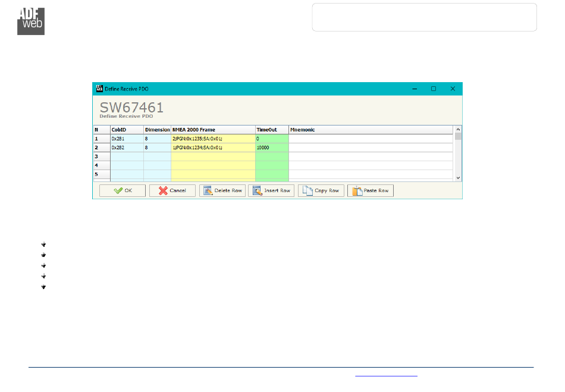Image resolution: width=565 pixels, height=392 pixels.
Task: Click the vertical scrollbar thumb
Action: [x=458, y=136]
